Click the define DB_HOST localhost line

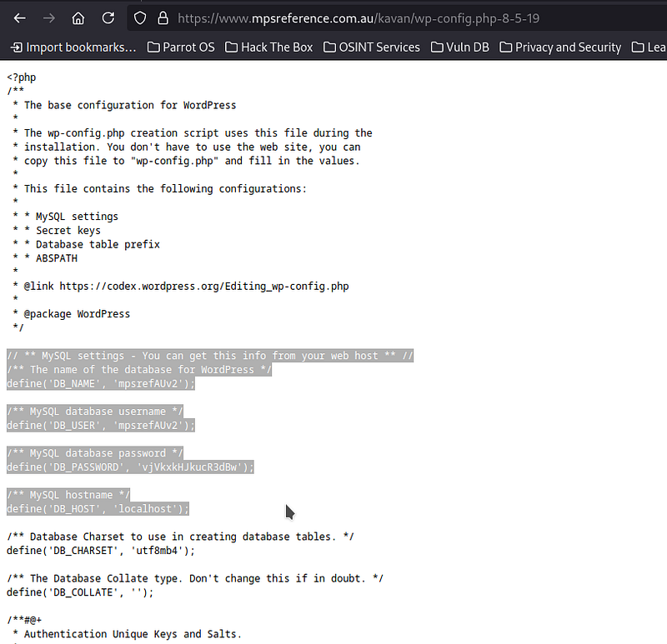98,509
